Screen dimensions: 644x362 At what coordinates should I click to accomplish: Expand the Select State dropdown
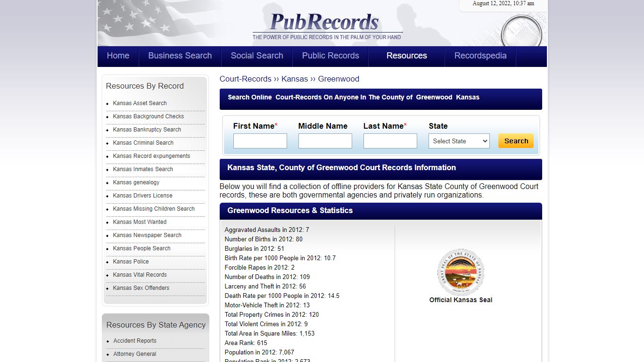click(x=459, y=141)
